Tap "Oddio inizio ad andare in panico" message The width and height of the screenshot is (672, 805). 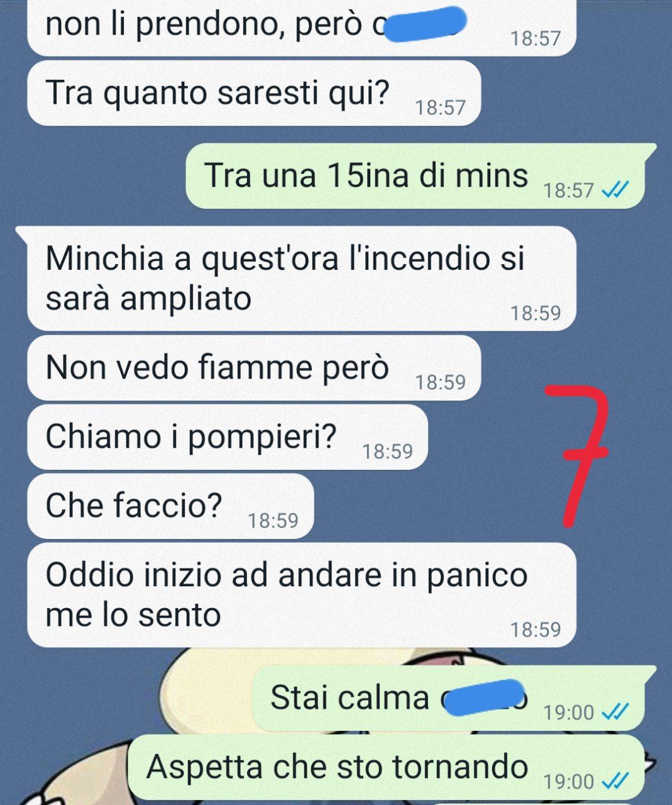(x=302, y=595)
